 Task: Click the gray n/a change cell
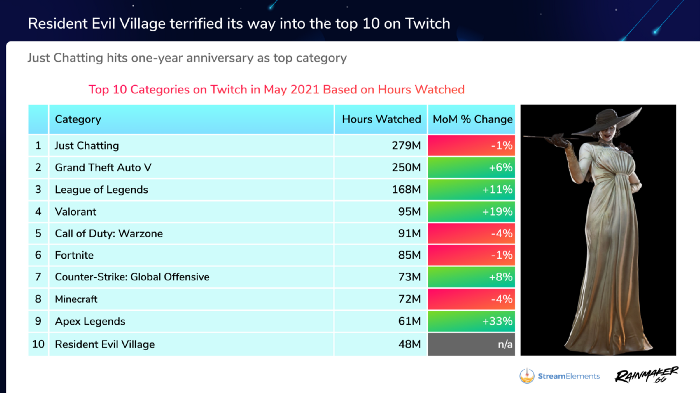pyautogui.click(x=471, y=344)
